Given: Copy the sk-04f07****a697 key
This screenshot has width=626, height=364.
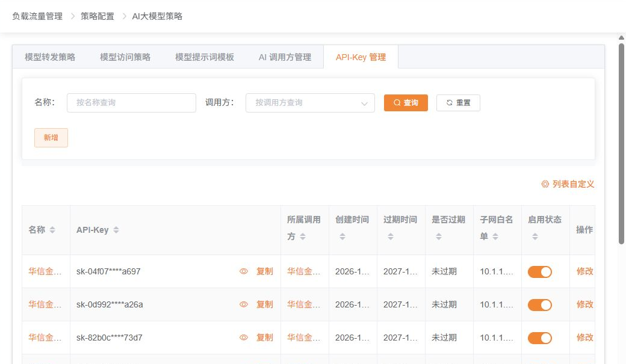Looking at the screenshot, I should click(x=264, y=271).
